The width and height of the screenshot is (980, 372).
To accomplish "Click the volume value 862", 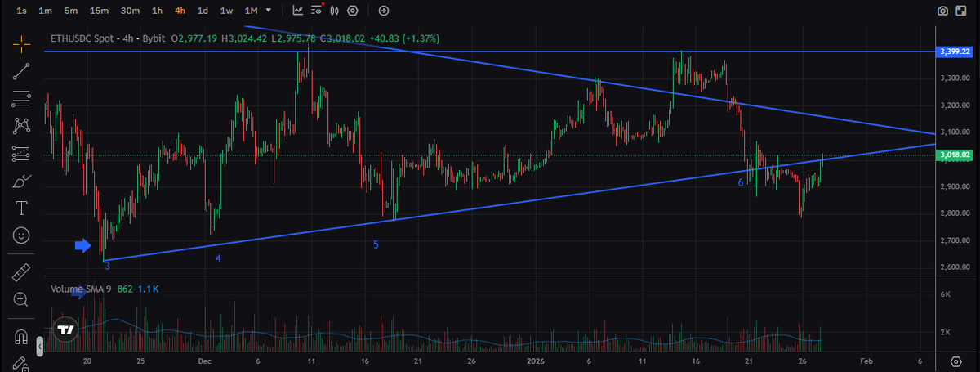I will coord(125,289).
